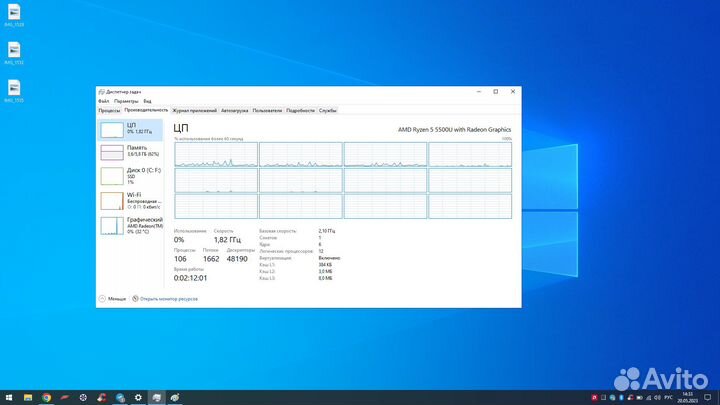Click the Включено virtualization value
This screenshot has height=405, width=720.
(329, 258)
